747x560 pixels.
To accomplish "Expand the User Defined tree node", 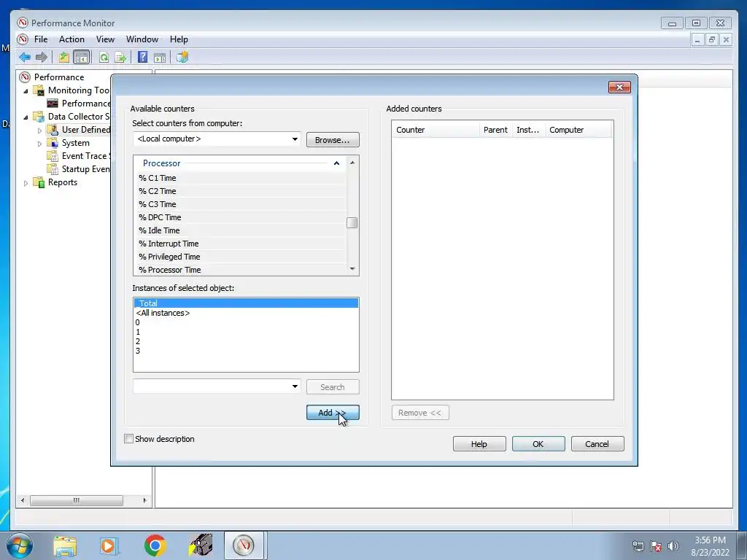I will pos(39,130).
